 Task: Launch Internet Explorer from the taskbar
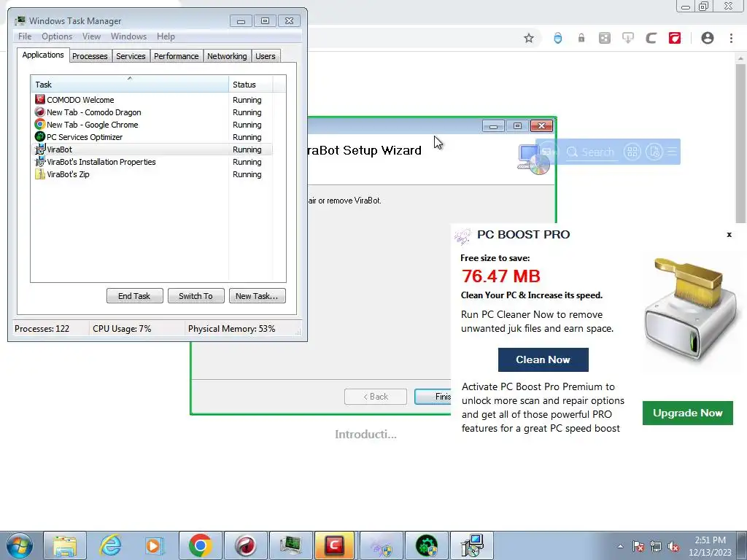click(x=110, y=545)
